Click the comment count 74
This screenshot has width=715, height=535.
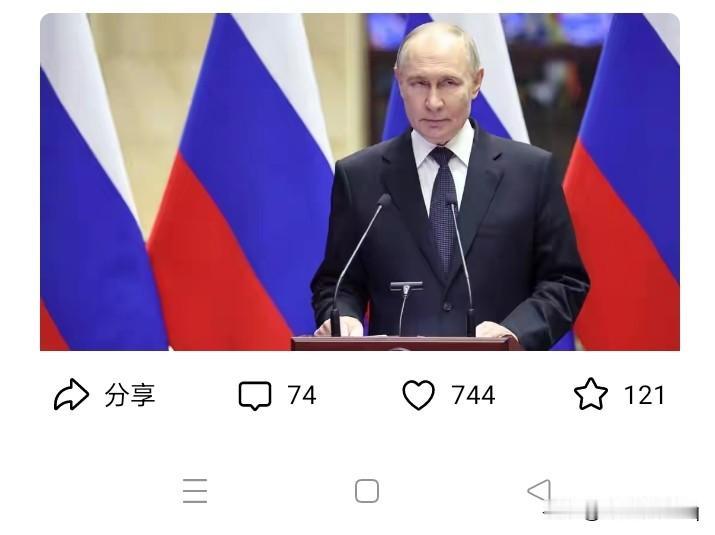click(x=301, y=395)
